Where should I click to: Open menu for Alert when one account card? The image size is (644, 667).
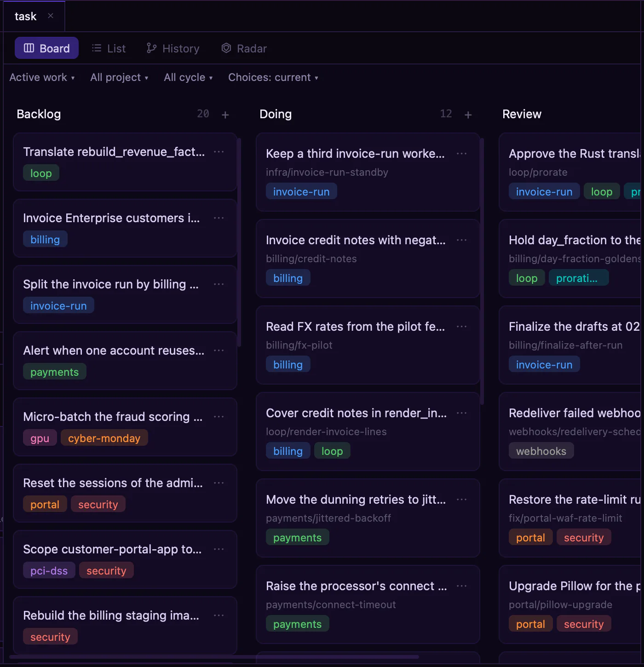tap(219, 351)
